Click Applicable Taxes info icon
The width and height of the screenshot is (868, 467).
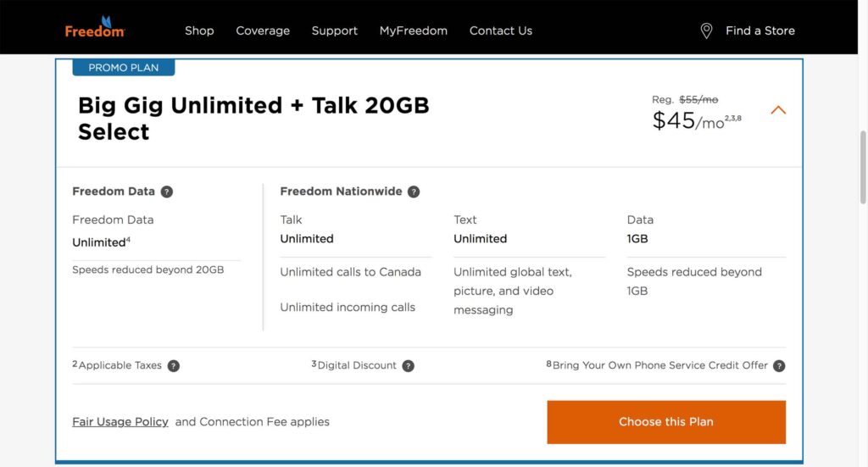tap(174, 366)
